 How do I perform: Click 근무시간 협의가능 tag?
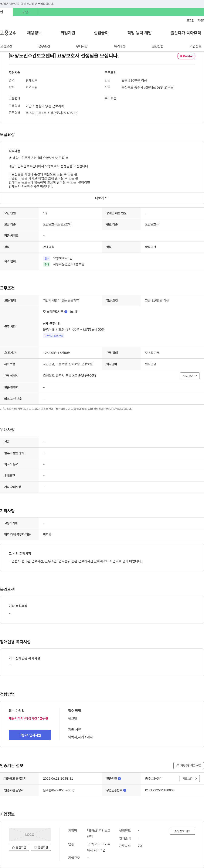pos(54,336)
